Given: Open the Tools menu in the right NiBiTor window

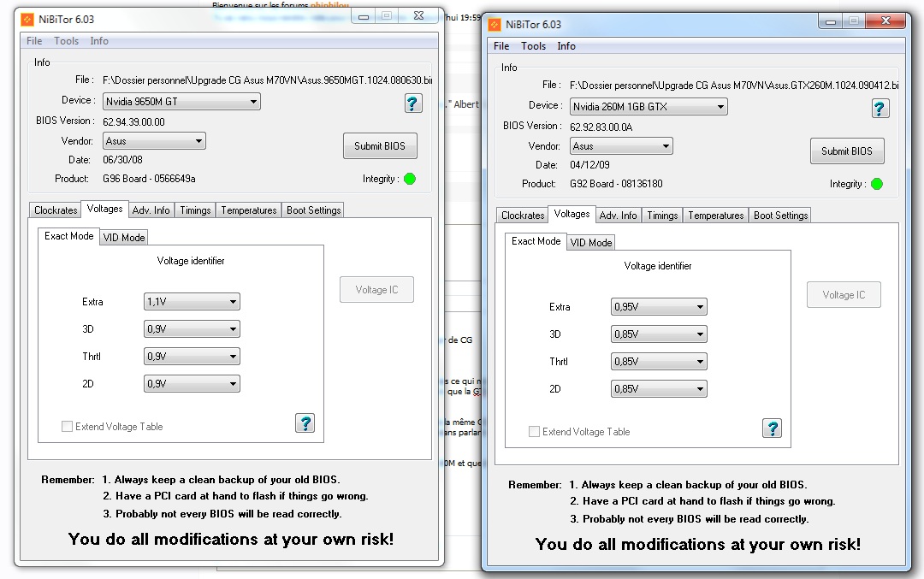Looking at the screenshot, I should [x=533, y=46].
